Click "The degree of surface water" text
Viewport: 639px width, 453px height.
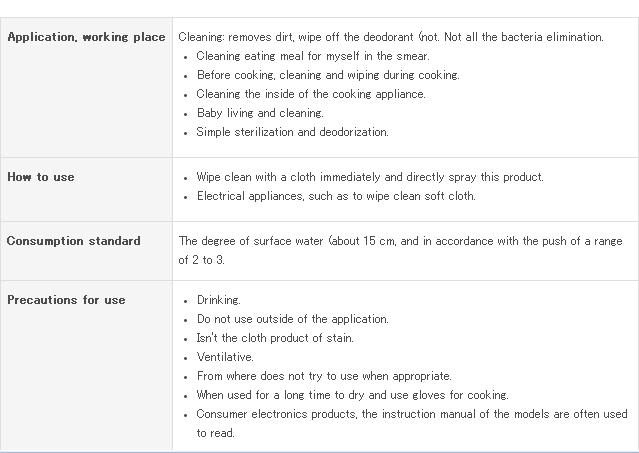click(x=400, y=241)
